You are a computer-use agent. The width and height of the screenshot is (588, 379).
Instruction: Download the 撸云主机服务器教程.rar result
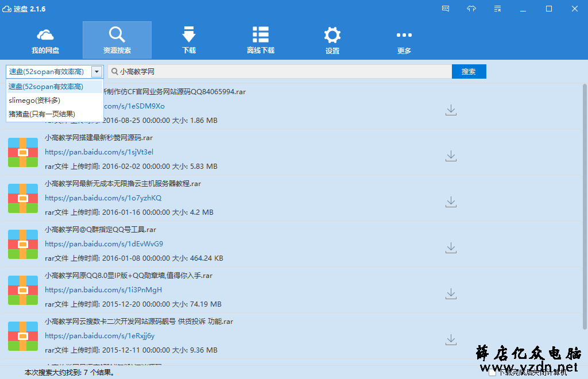451,202
